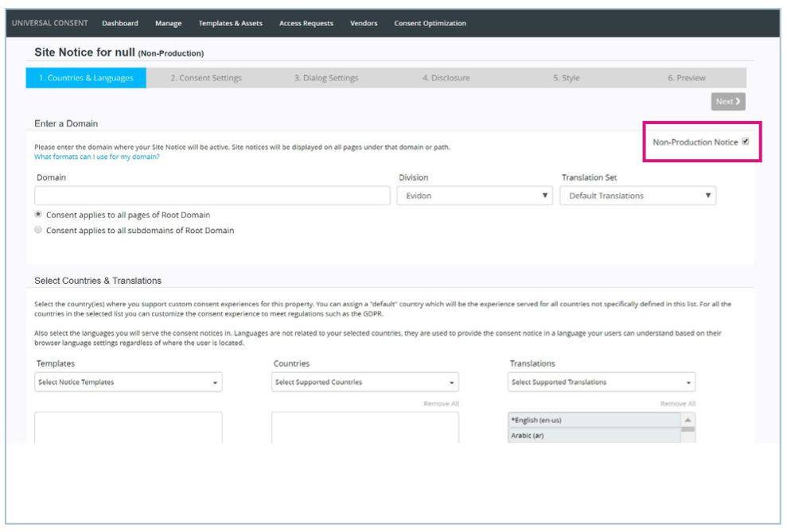Select Arabic (ar) in translations list

tap(594, 435)
